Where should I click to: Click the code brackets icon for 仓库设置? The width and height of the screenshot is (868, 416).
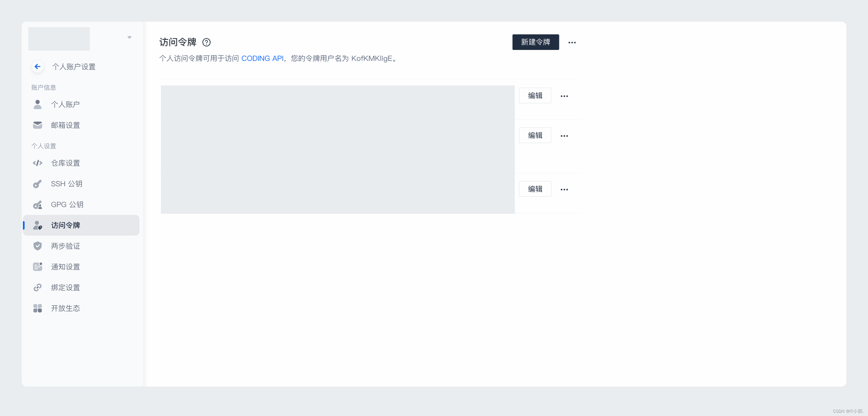point(37,163)
